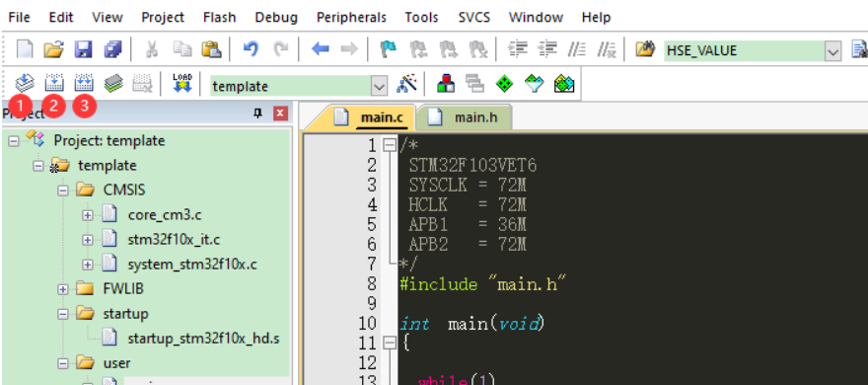Click the Batch Build icon
The image size is (868, 385).
pos(113,84)
